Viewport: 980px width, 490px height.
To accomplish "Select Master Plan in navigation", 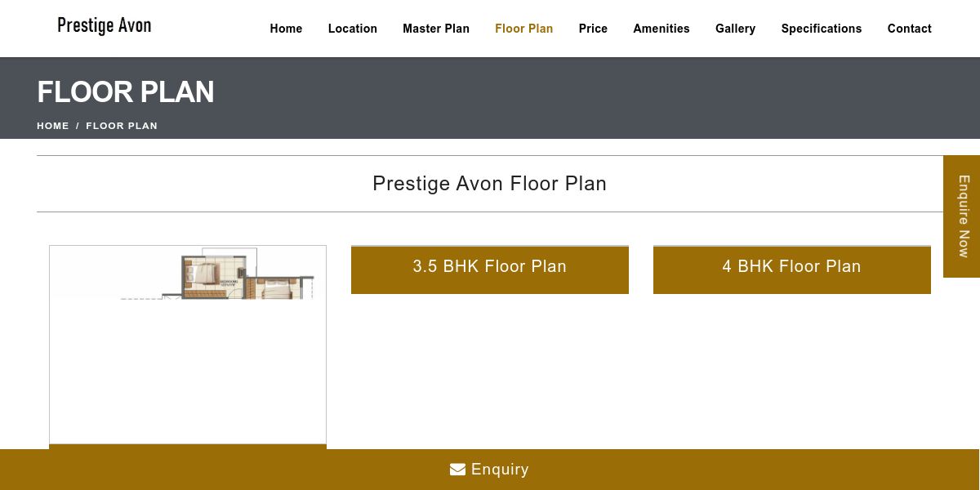I will [x=436, y=29].
